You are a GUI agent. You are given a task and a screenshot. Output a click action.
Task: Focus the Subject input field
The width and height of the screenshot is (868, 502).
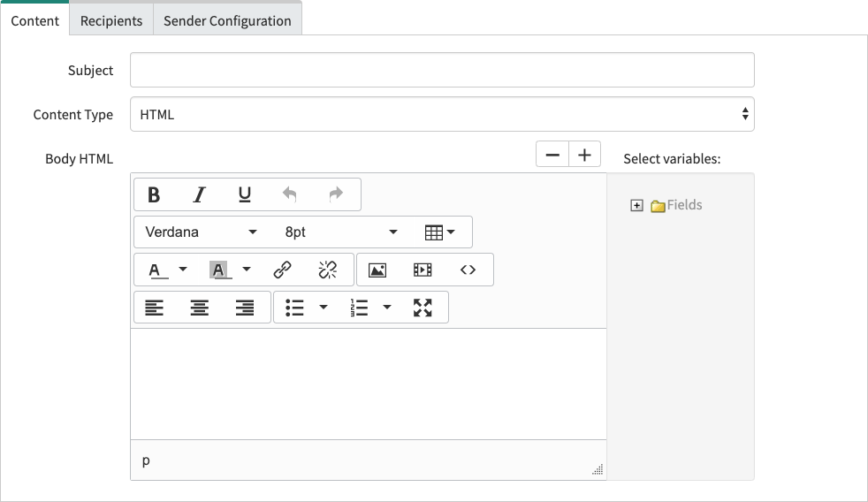(x=442, y=70)
